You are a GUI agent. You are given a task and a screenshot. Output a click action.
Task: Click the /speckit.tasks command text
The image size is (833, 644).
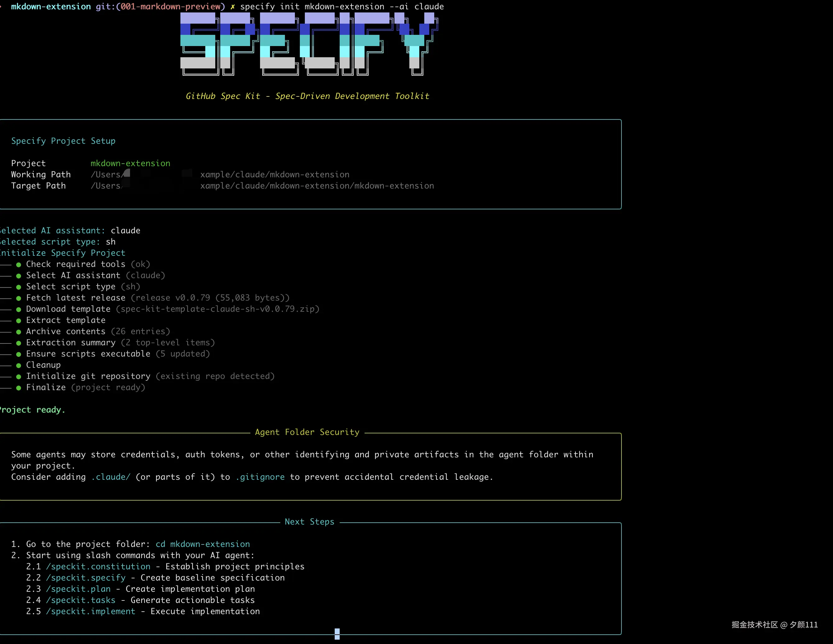click(81, 600)
